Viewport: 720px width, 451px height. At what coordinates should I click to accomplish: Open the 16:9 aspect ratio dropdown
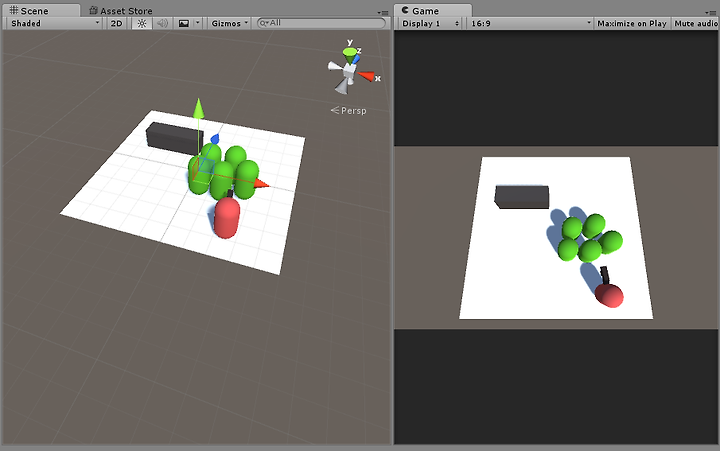tap(531, 23)
